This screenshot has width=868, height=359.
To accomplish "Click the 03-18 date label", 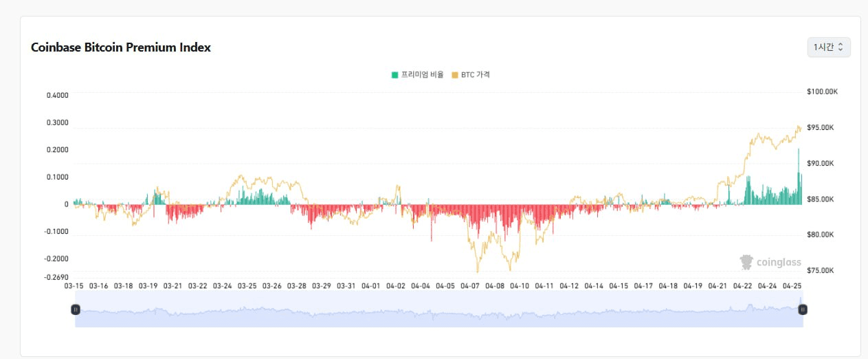I will (124, 285).
